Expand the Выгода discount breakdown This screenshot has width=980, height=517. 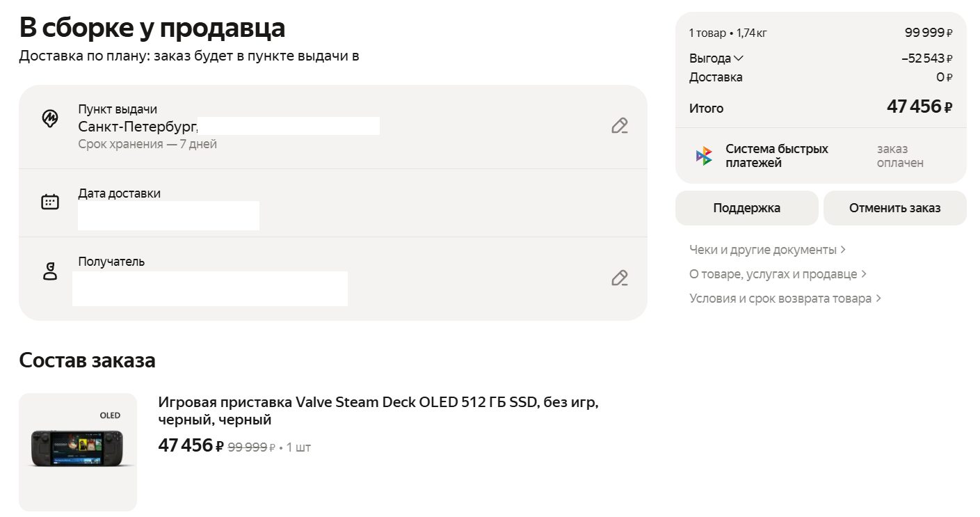click(x=716, y=58)
